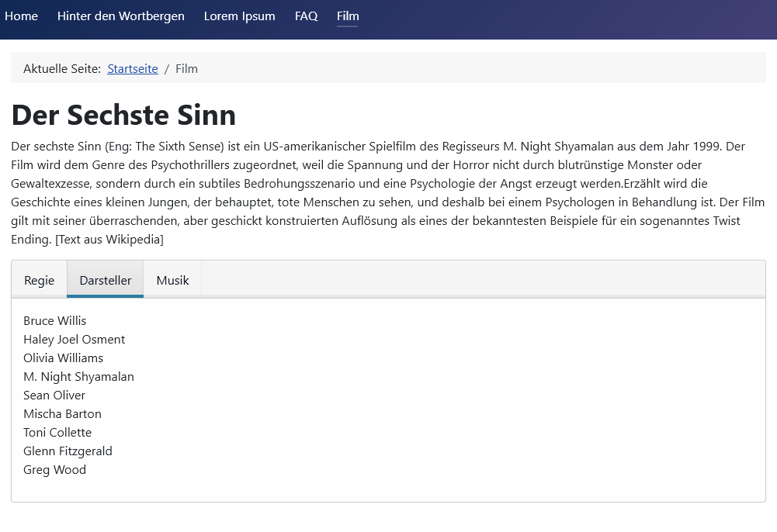Click the Sean Oliver entry
The width and height of the screenshot is (777, 532).
click(54, 396)
